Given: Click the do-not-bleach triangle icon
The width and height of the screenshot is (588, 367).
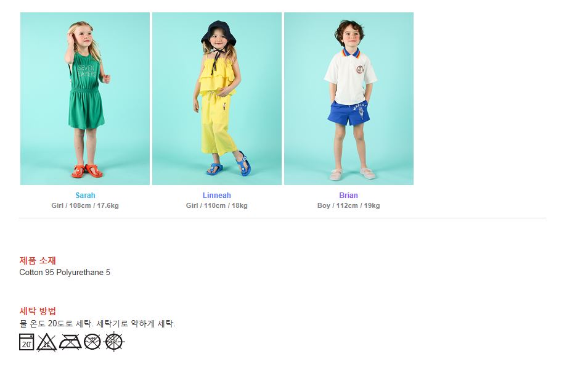Looking at the screenshot, I should coord(47,342).
